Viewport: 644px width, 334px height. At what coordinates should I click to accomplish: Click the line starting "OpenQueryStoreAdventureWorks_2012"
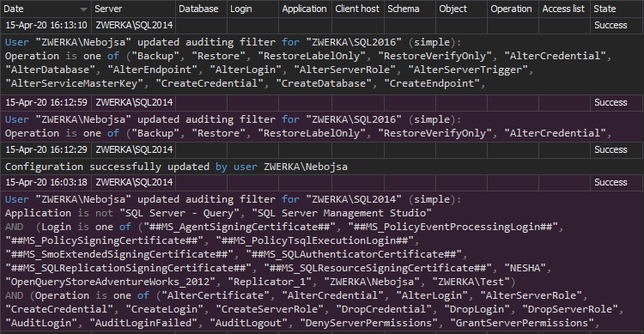point(260,282)
